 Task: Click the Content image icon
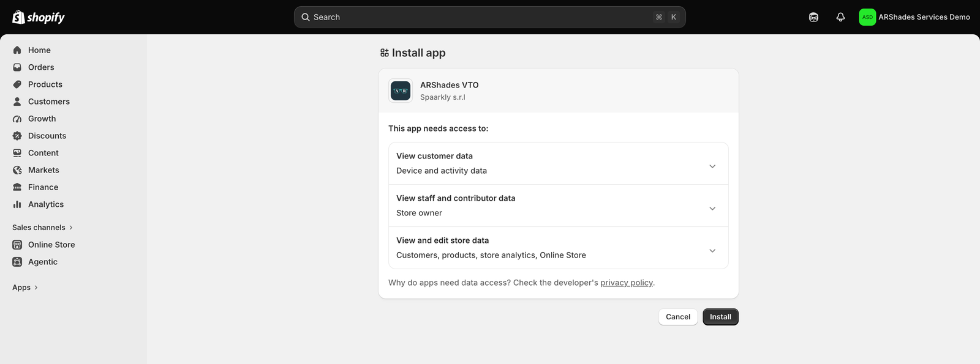[x=17, y=153]
